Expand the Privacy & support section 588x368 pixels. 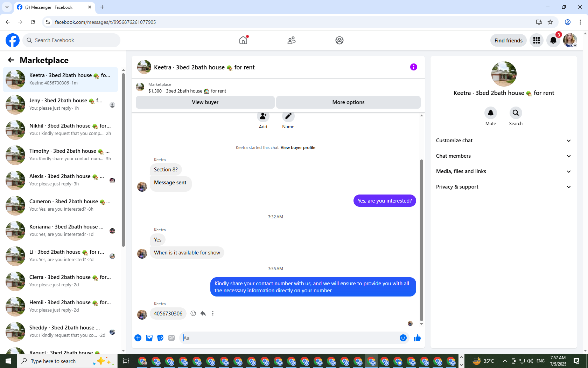pyautogui.click(x=504, y=187)
